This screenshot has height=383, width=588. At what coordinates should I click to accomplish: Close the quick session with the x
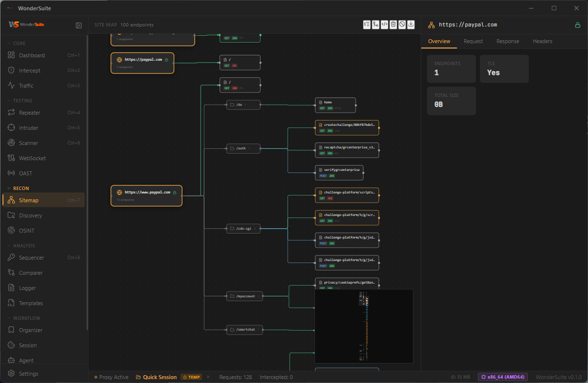pos(208,377)
